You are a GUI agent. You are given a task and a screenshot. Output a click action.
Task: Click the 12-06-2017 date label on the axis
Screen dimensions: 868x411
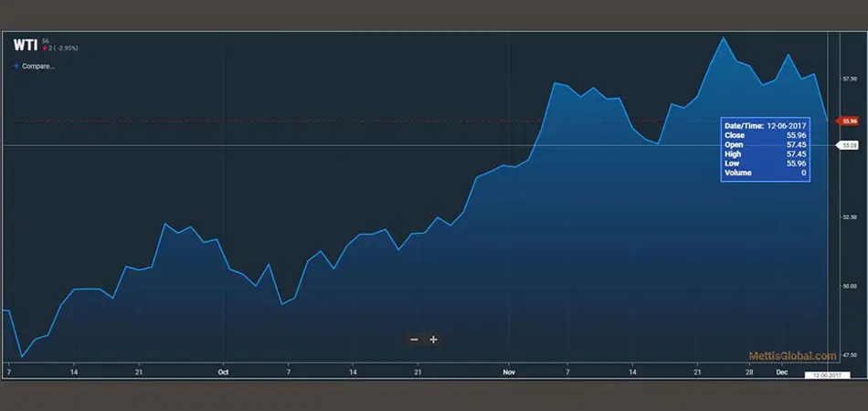823,375
